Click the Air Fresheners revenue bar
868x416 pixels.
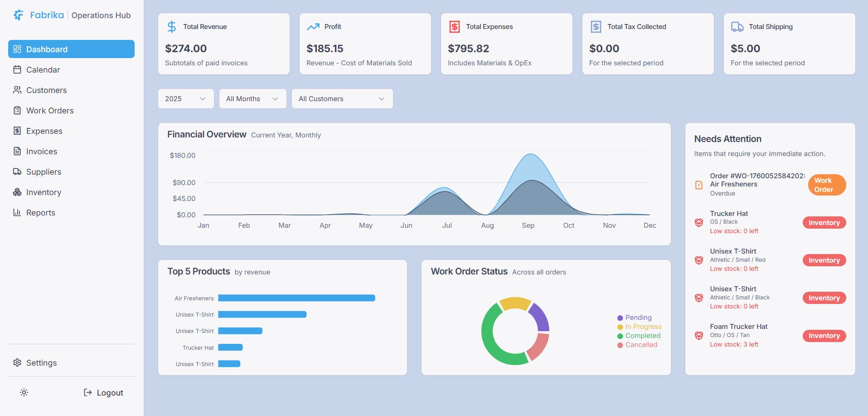click(297, 298)
